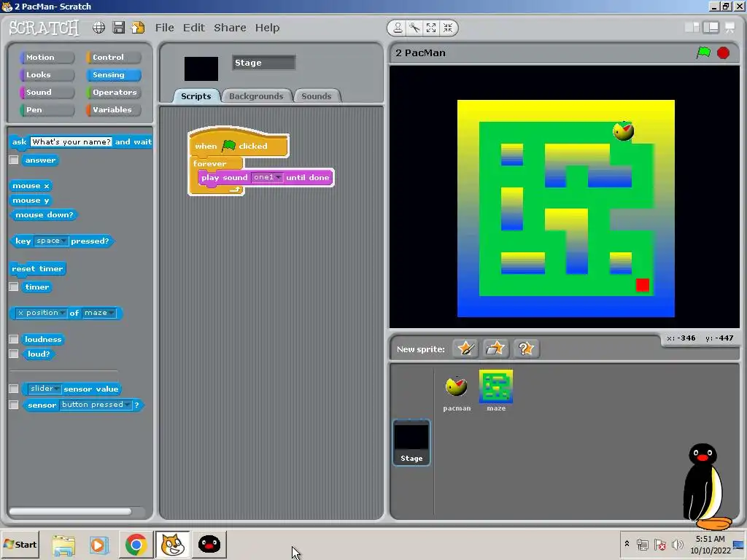The image size is (747, 560).
Task: Open the Windows Start menu
Action: click(20, 544)
